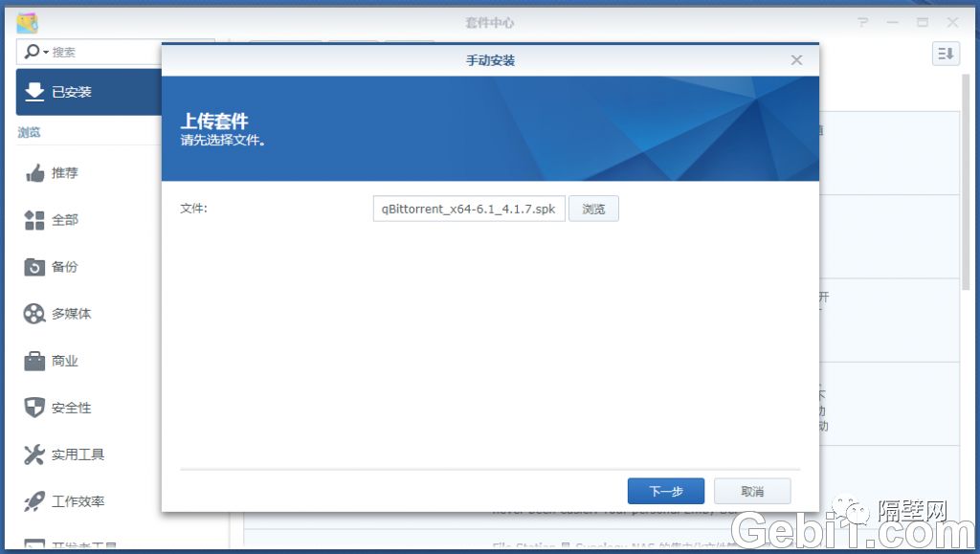
Task: Click the Browse (浏览) button
Action: point(593,209)
